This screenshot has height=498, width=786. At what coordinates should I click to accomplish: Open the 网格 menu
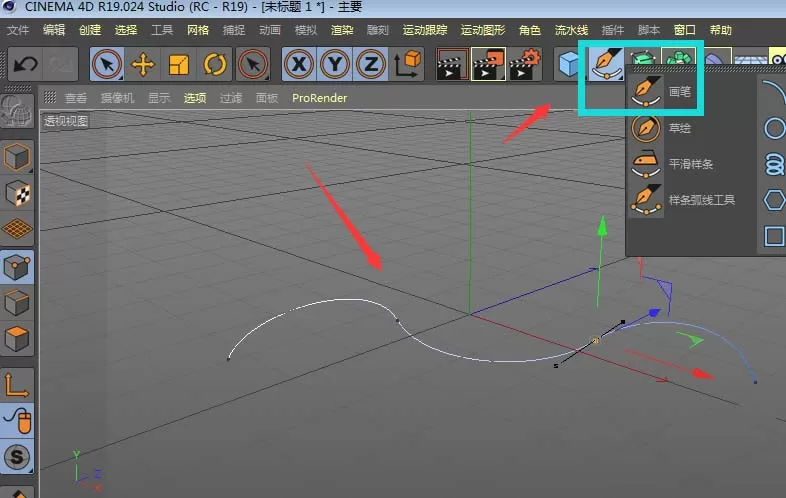pyautogui.click(x=198, y=30)
